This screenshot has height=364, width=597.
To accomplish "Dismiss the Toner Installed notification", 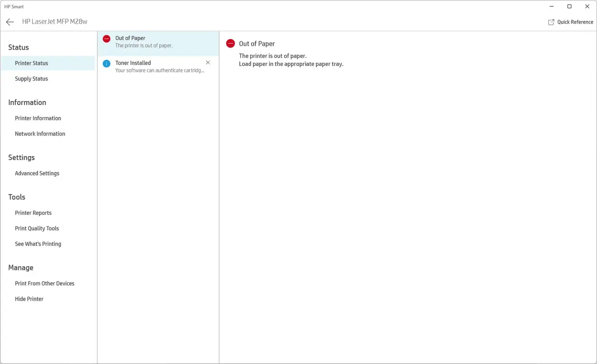I will click(x=208, y=62).
